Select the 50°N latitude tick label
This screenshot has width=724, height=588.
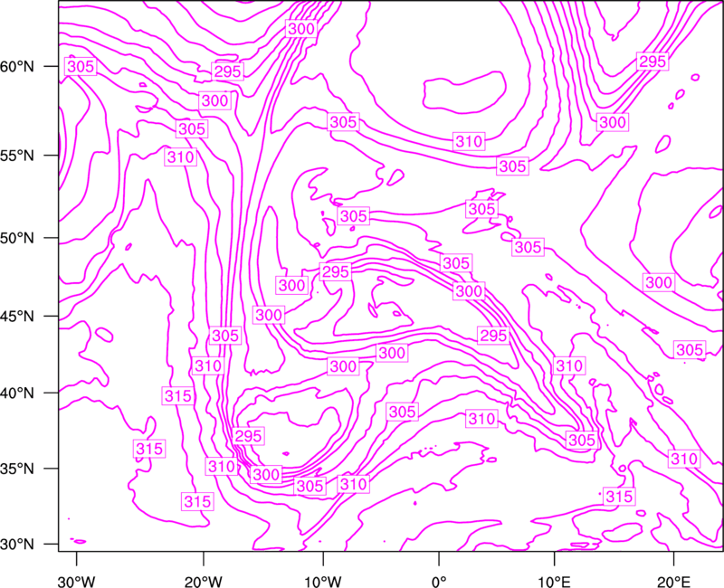click(x=17, y=238)
